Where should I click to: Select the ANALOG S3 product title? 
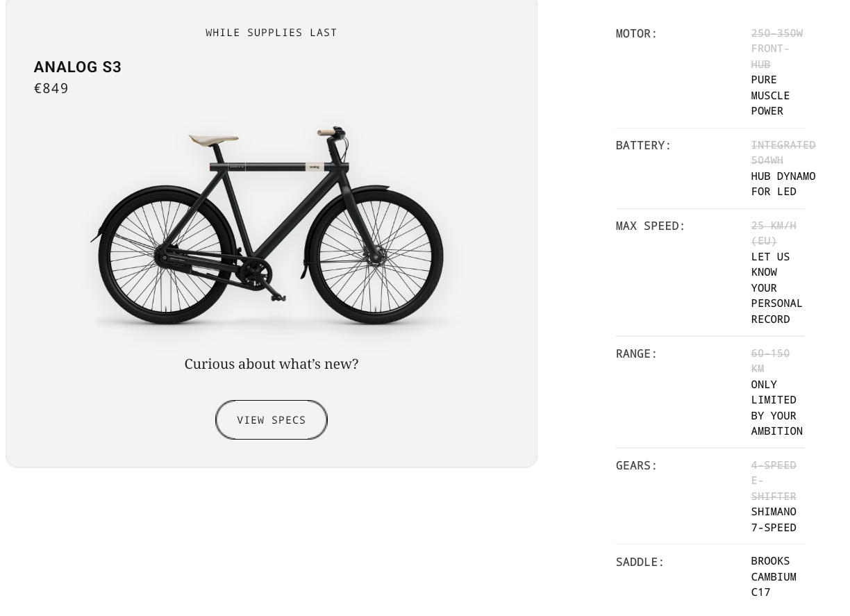coord(77,67)
